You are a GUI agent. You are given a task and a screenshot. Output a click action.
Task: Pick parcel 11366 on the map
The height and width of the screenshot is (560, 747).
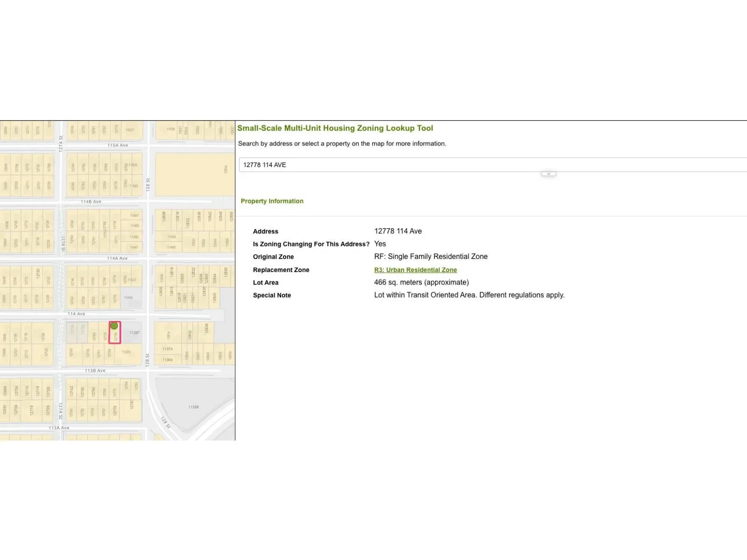click(168, 360)
